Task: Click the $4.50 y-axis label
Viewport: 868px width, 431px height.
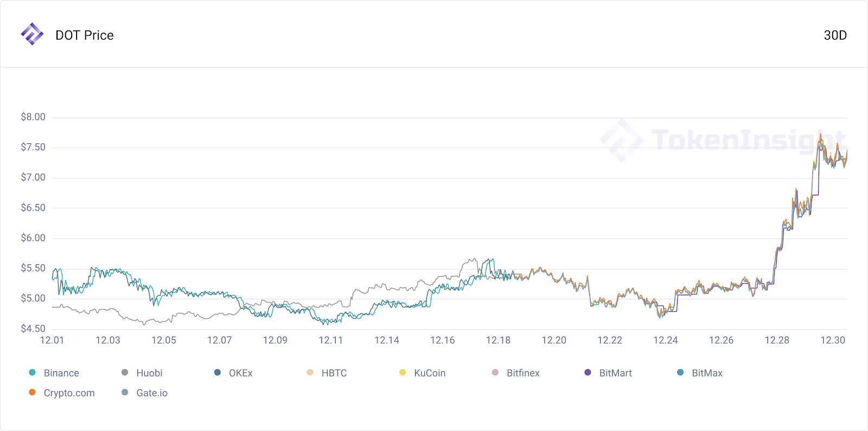Action: click(x=33, y=328)
